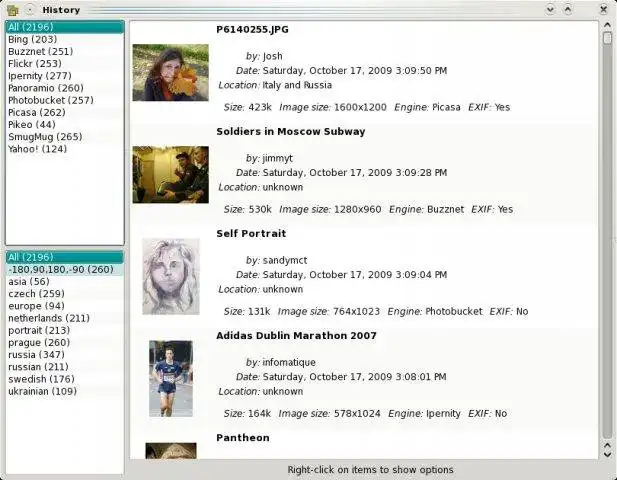Click date ending 3:09:50 PM
This screenshot has width=617, height=480.
(355, 71)
